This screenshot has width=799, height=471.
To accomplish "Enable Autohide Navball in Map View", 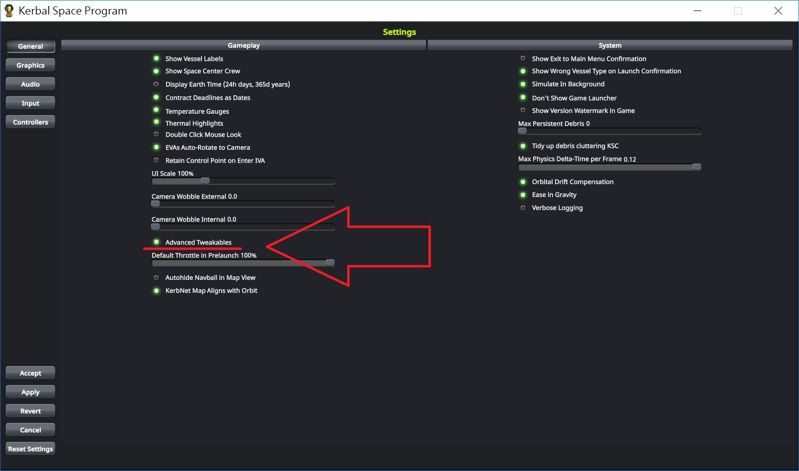I will tap(156, 278).
